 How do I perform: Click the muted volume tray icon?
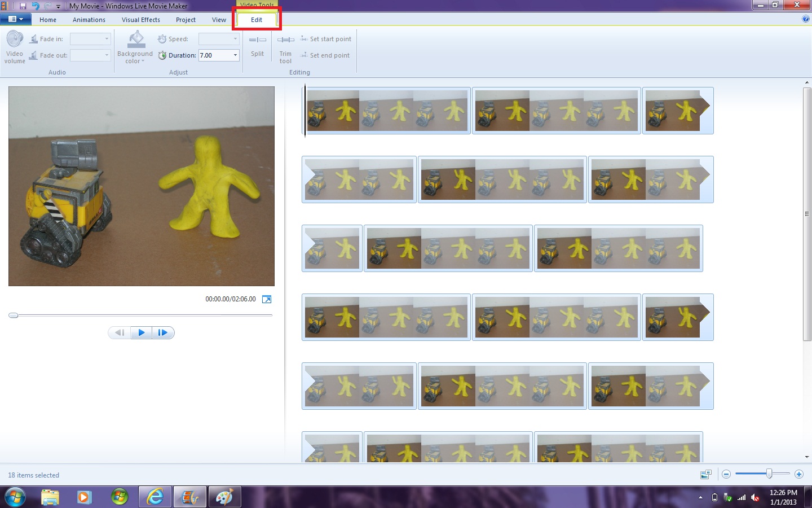(x=756, y=498)
